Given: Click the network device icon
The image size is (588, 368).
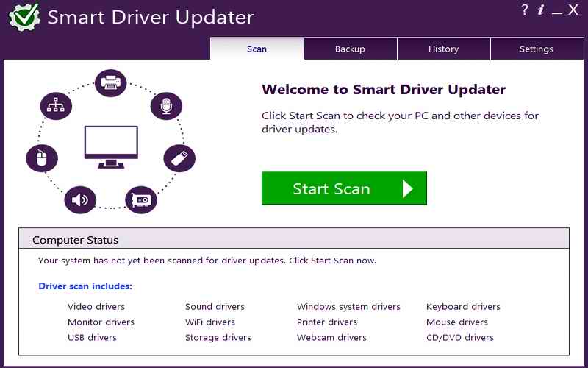Looking at the screenshot, I should click(55, 106).
